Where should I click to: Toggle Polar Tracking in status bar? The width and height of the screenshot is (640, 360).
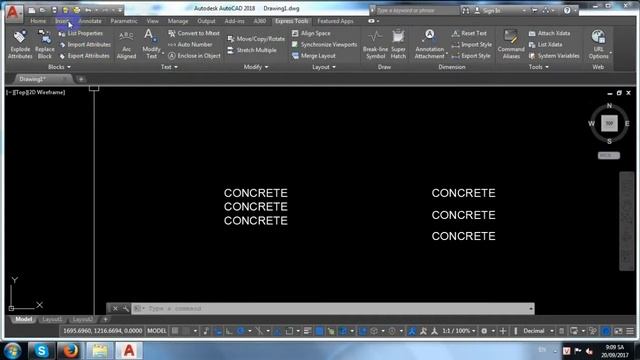point(241,331)
